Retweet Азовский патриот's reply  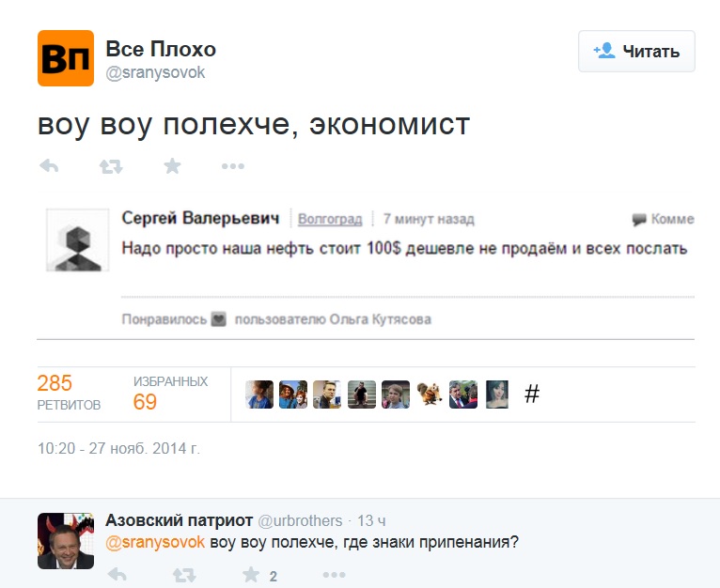coord(185,575)
